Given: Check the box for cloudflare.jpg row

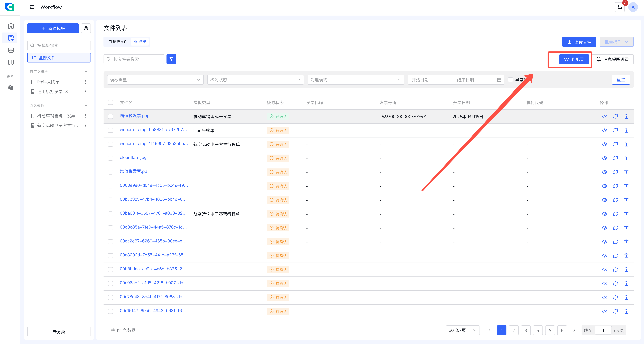Looking at the screenshot, I should pos(110,158).
